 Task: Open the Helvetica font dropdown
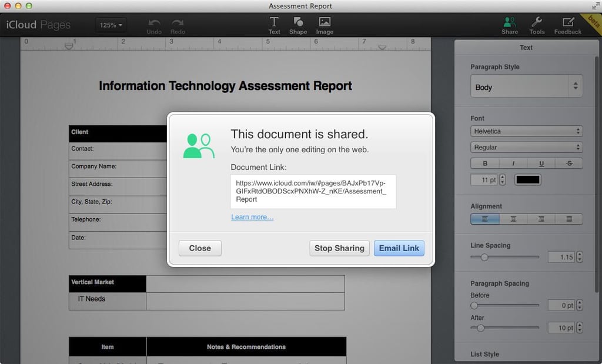click(x=526, y=131)
